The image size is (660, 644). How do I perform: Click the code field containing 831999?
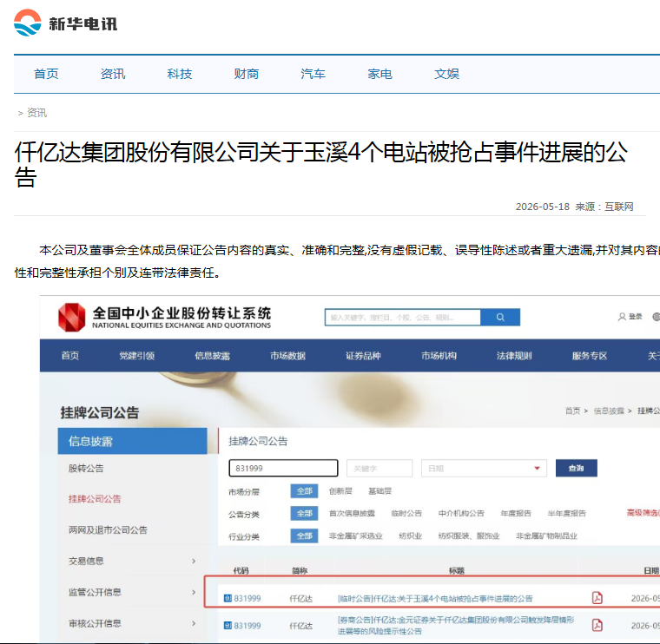tap(283, 468)
